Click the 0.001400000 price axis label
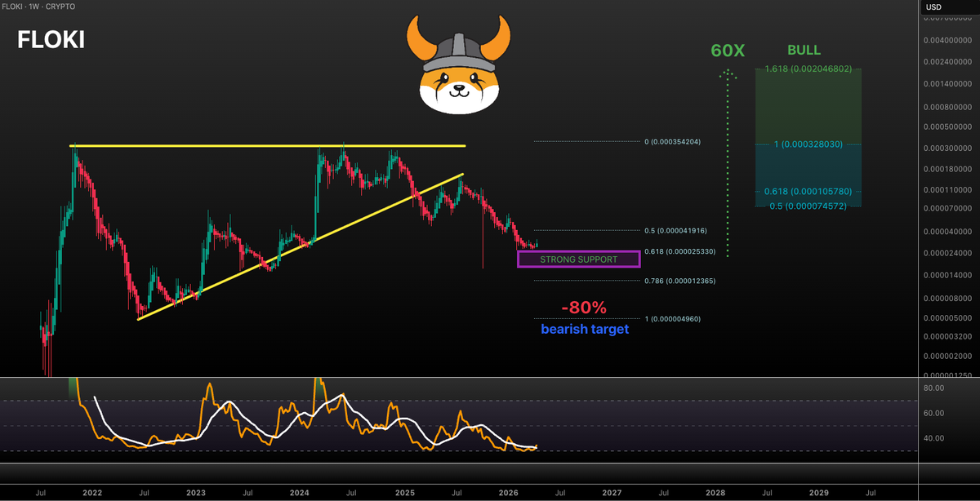980x501 pixels. (947, 84)
